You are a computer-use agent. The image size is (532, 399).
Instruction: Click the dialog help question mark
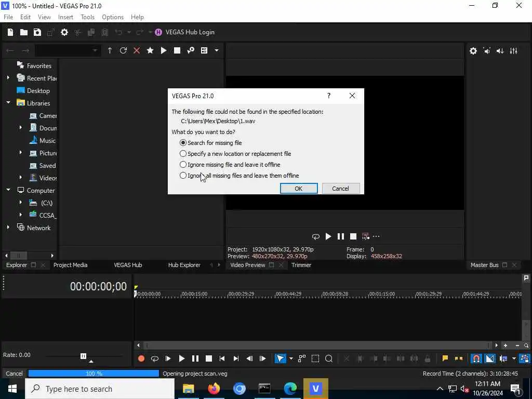pos(329,96)
